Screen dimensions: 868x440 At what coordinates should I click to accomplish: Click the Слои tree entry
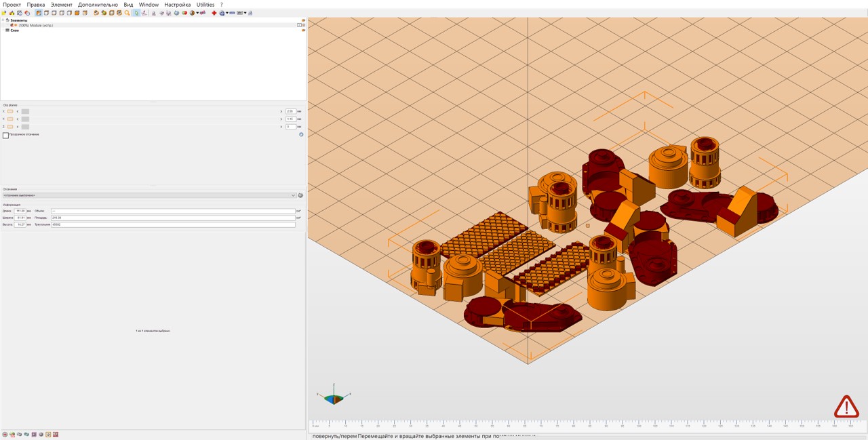[x=14, y=31]
